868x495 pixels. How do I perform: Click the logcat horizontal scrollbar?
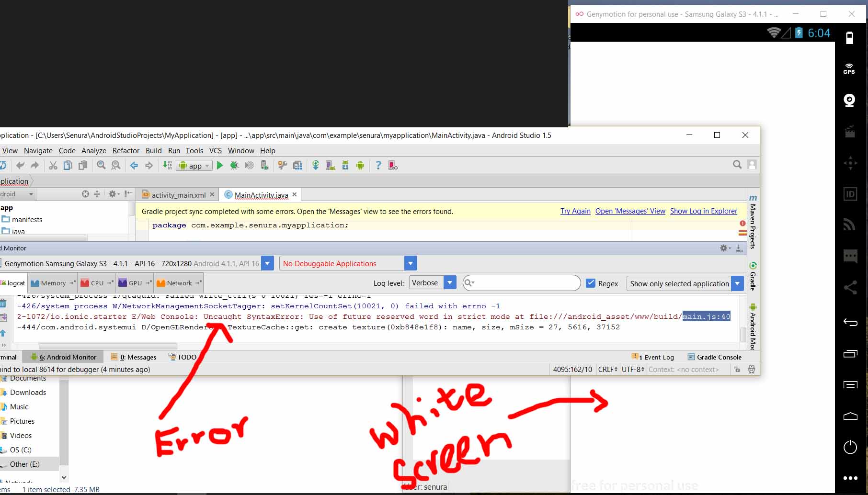(108, 346)
